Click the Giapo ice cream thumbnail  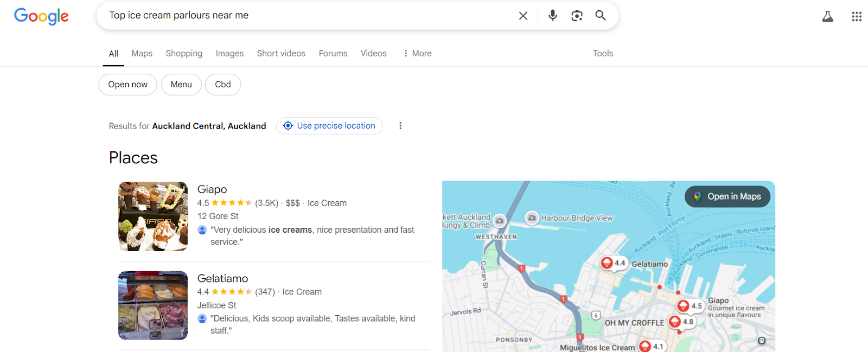pos(153,216)
